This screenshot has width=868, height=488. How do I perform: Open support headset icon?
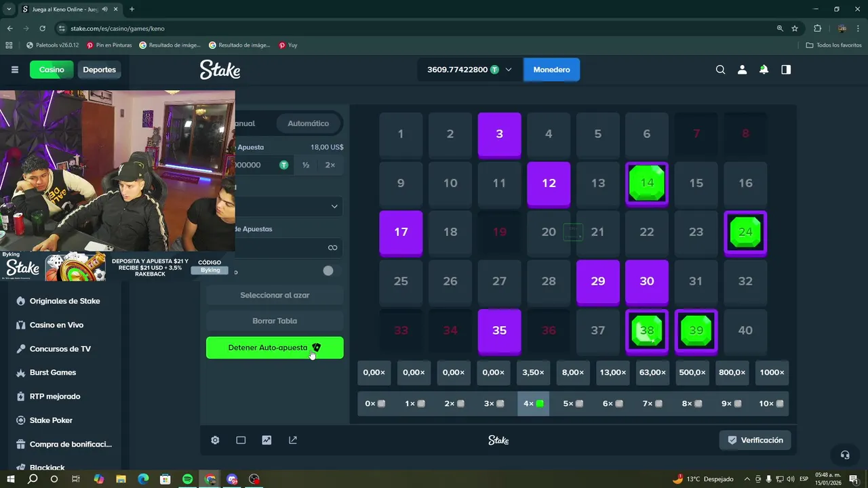pos(845,455)
